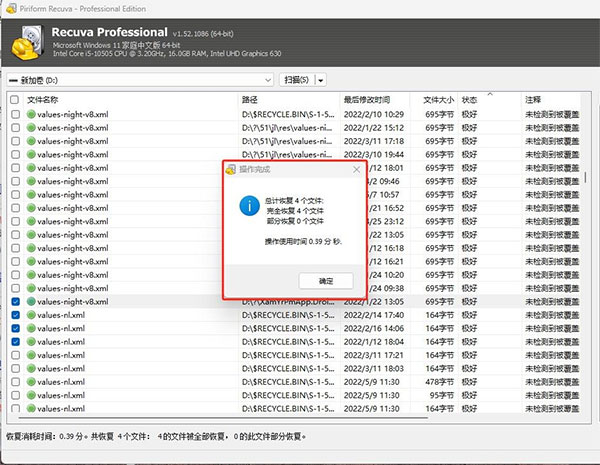Viewport: 600px width, 465px height.
Task: Sort by 路径 column header
Action: point(249,100)
